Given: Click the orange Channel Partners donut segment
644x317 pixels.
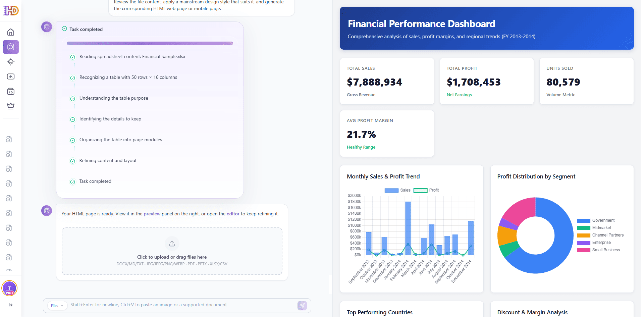Looking at the screenshot, I should click(x=507, y=236).
